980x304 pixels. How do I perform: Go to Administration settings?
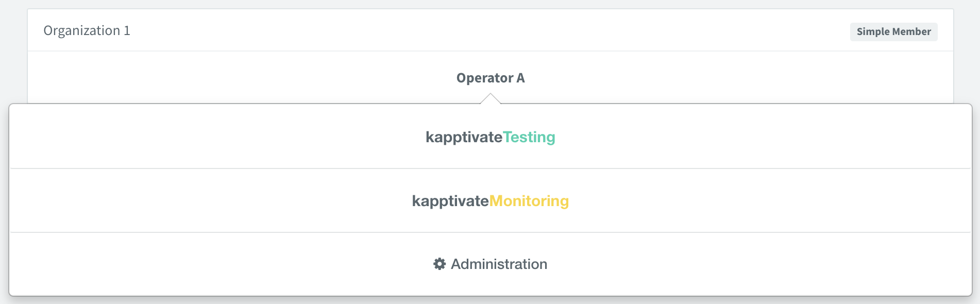pos(499,264)
